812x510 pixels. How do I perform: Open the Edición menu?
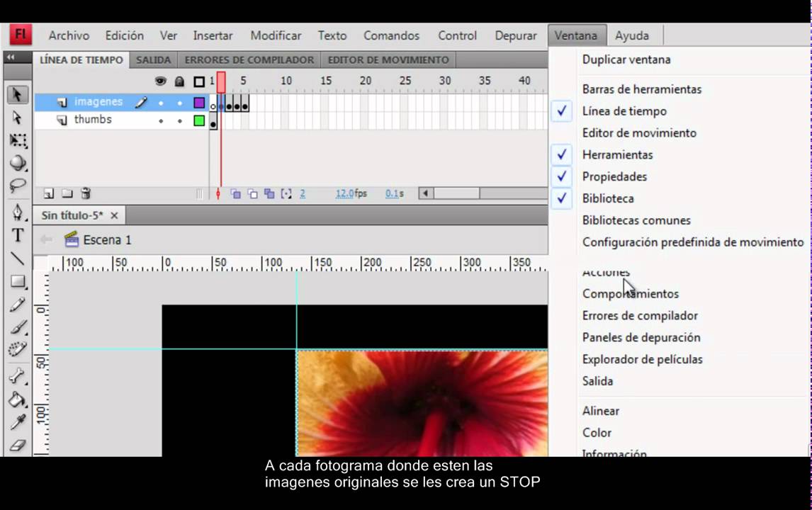tap(124, 35)
